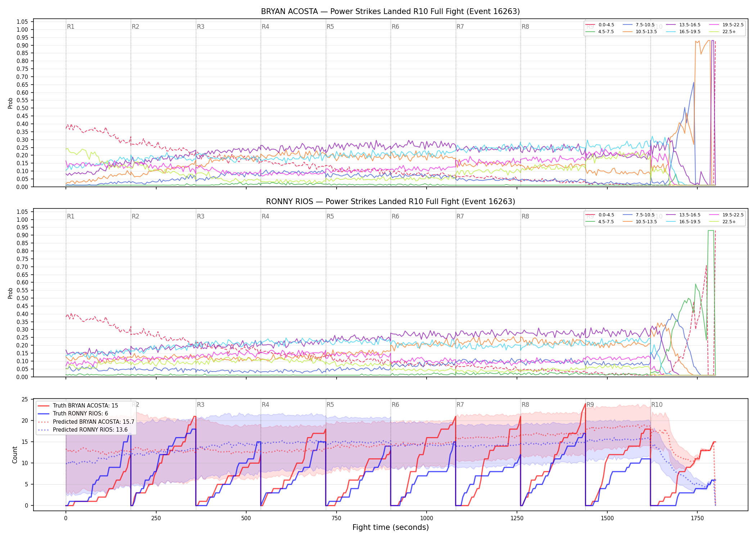This screenshot has height=540, width=756.
Task: Select the 22.5+ legend entry in top chart
Action: click(723, 32)
